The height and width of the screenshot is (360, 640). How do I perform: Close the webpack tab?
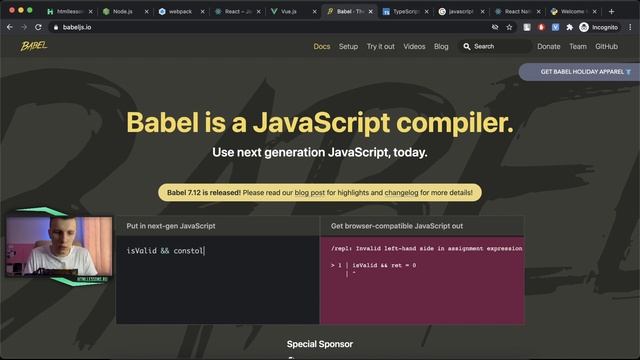(202, 12)
